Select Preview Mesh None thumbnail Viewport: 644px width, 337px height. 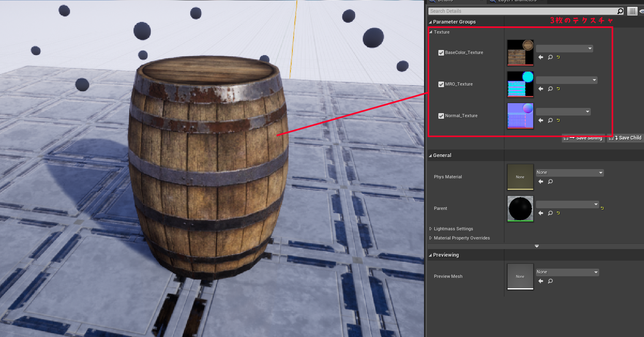pyautogui.click(x=520, y=276)
